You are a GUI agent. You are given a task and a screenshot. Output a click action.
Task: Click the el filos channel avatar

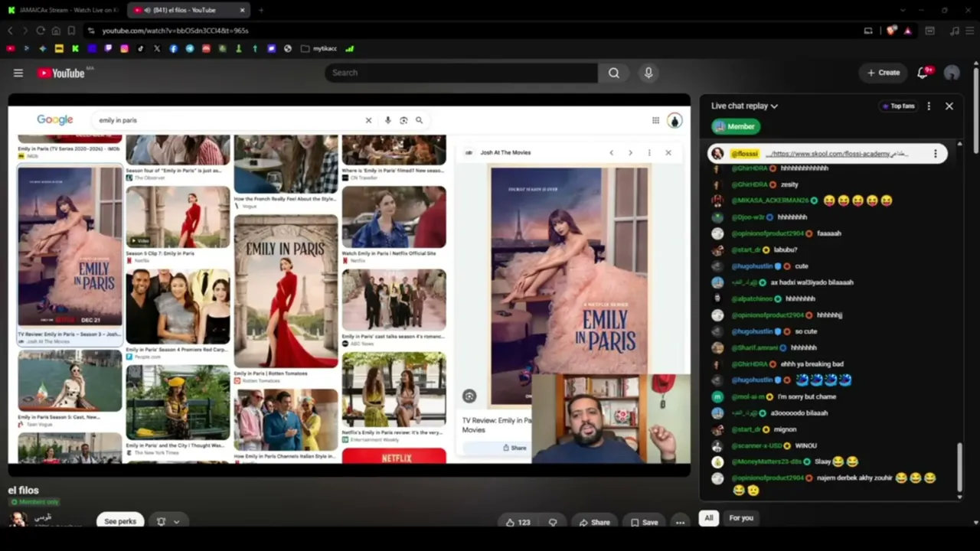point(18,520)
